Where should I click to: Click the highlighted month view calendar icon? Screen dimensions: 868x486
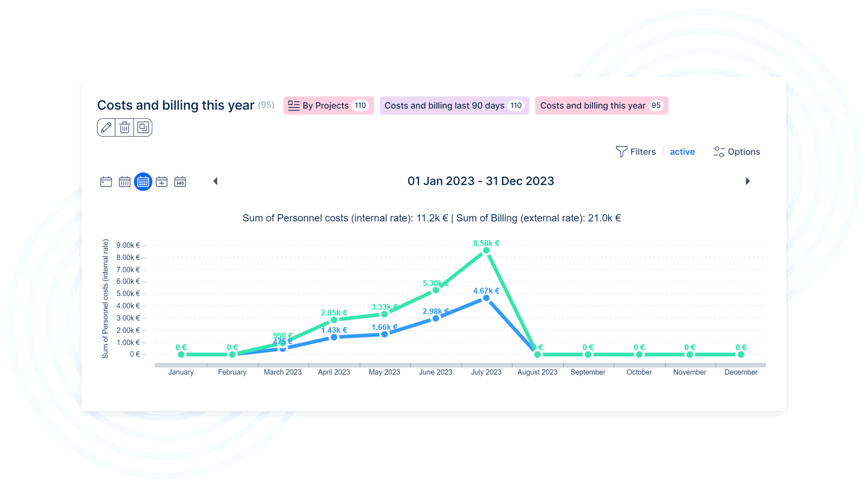[x=143, y=182]
